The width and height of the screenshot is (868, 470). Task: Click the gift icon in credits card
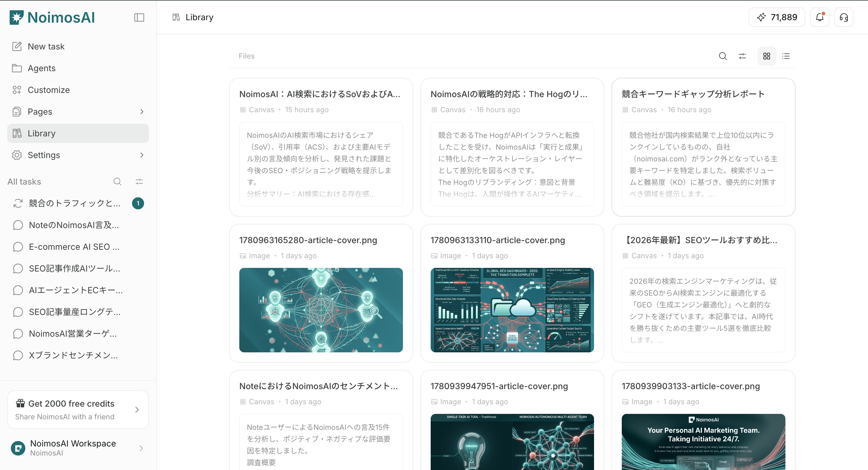coord(20,403)
